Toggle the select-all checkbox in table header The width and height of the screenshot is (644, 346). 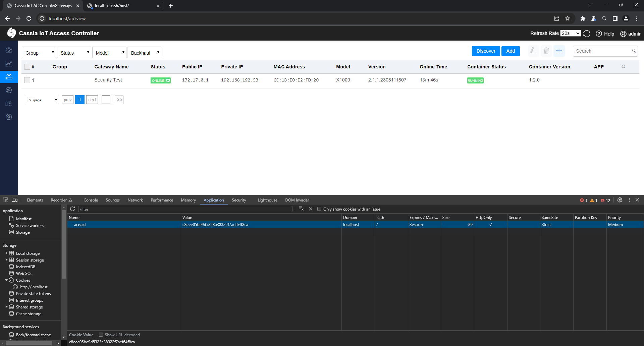coord(27,67)
